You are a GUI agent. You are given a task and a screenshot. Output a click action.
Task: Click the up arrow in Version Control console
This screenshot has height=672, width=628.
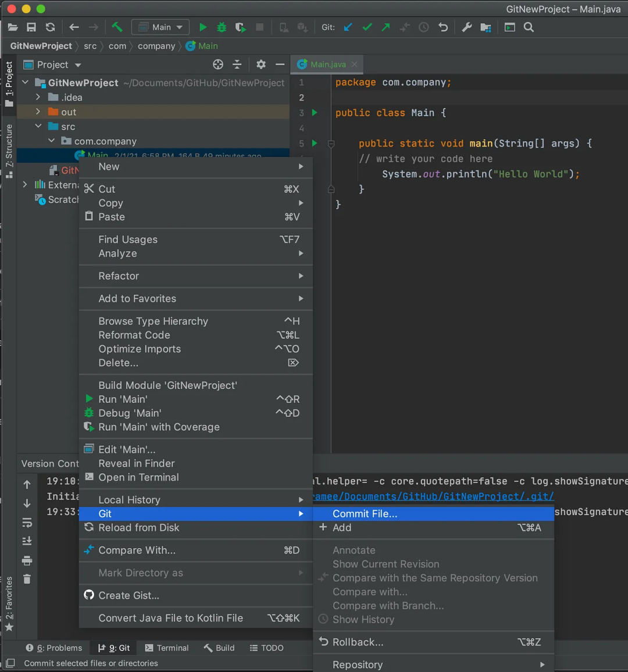pyautogui.click(x=27, y=484)
